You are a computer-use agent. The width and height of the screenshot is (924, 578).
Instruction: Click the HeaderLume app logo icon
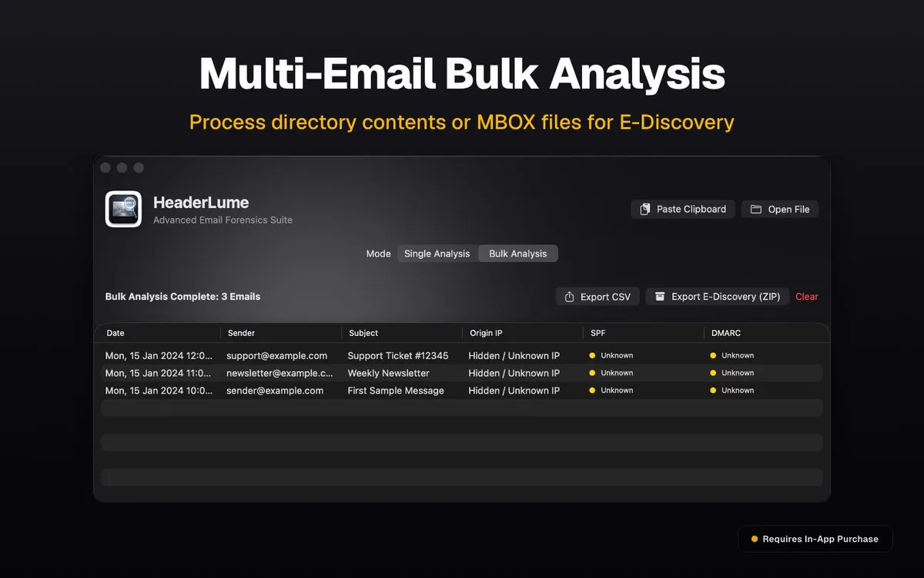[123, 209]
